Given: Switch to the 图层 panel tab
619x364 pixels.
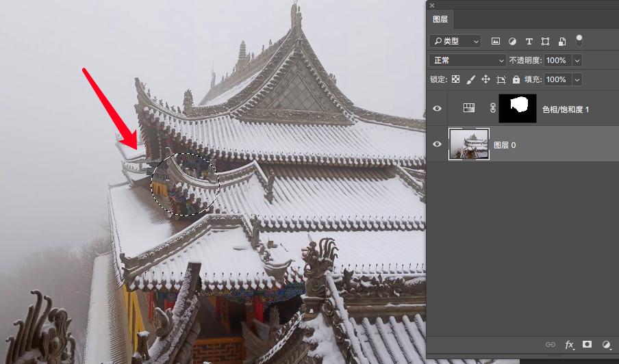Looking at the screenshot, I should [x=440, y=19].
